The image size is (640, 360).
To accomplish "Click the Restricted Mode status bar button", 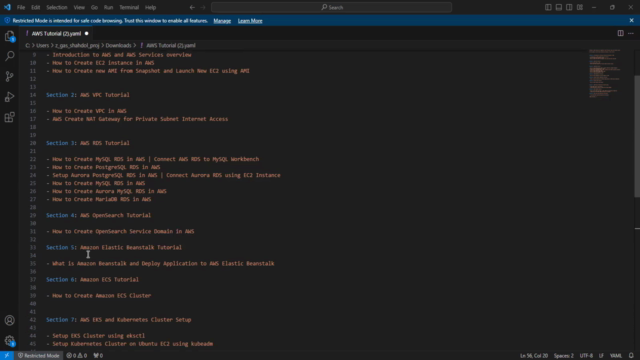I will (x=39, y=356).
